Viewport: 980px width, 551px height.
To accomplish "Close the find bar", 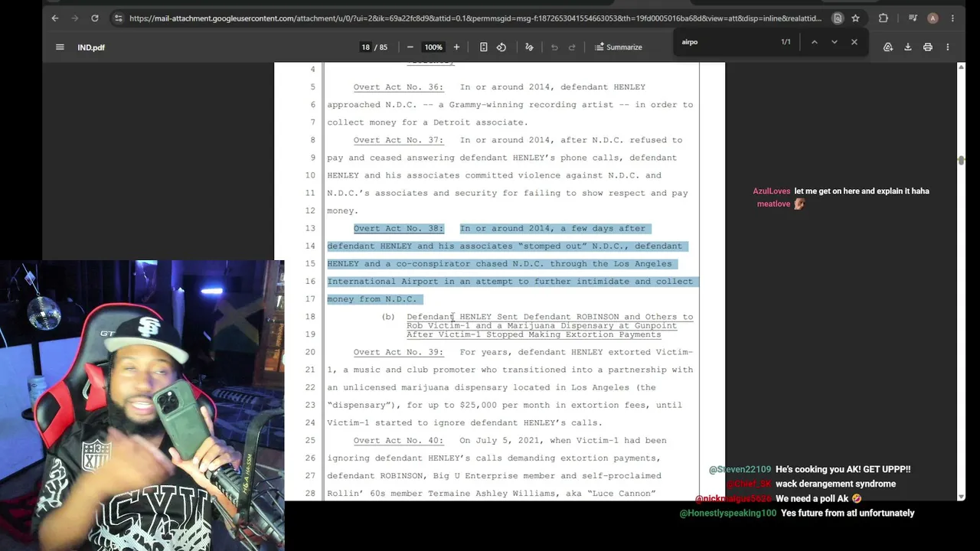I will tap(854, 42).
